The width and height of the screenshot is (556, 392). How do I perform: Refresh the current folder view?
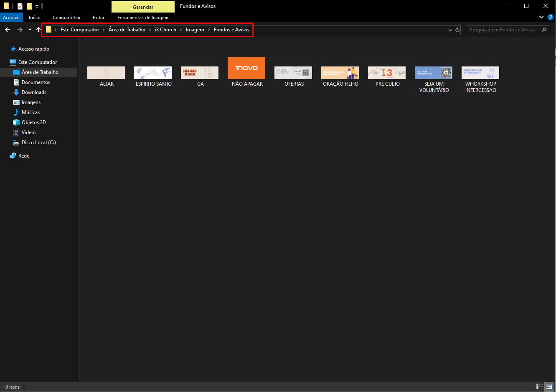(457, 30)
